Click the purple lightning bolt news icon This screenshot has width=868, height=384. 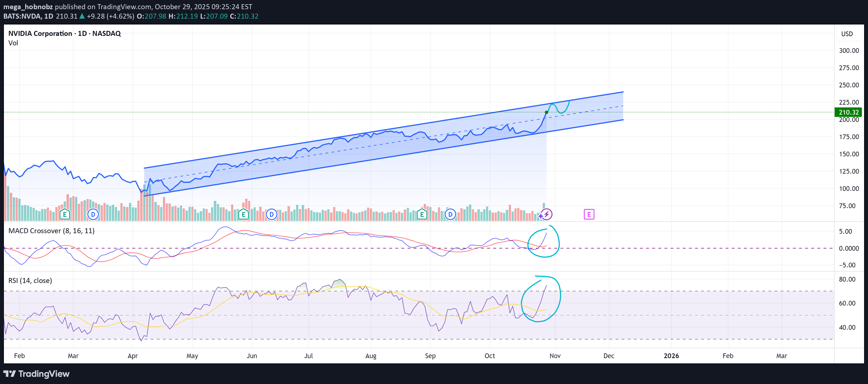[x=547, y=214]
